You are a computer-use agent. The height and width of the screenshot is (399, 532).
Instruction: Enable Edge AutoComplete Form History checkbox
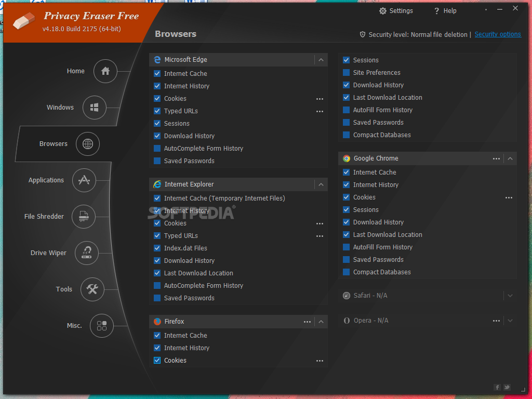(157, 148)
